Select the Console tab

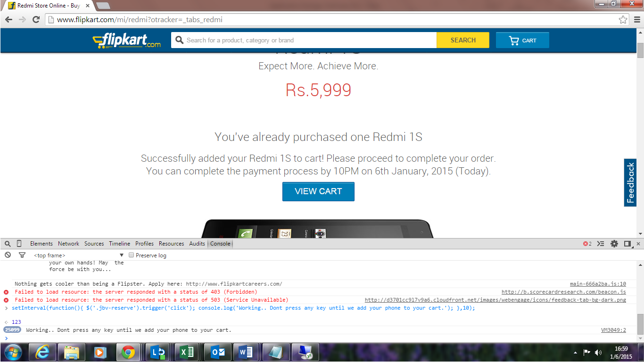(x=220, y=244)
